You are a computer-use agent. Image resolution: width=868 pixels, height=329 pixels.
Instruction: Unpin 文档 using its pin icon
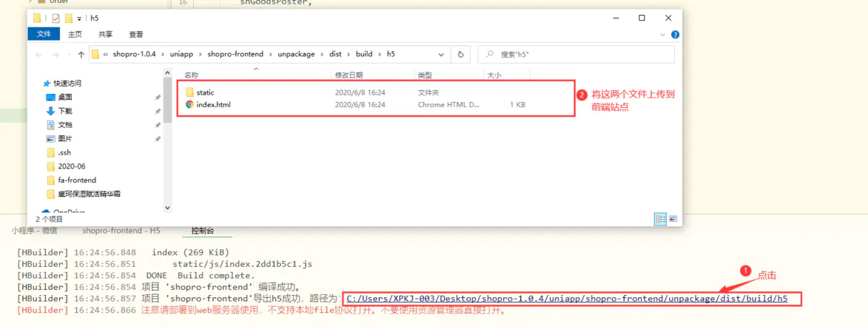pyautogui.click(x=158, y=125)
